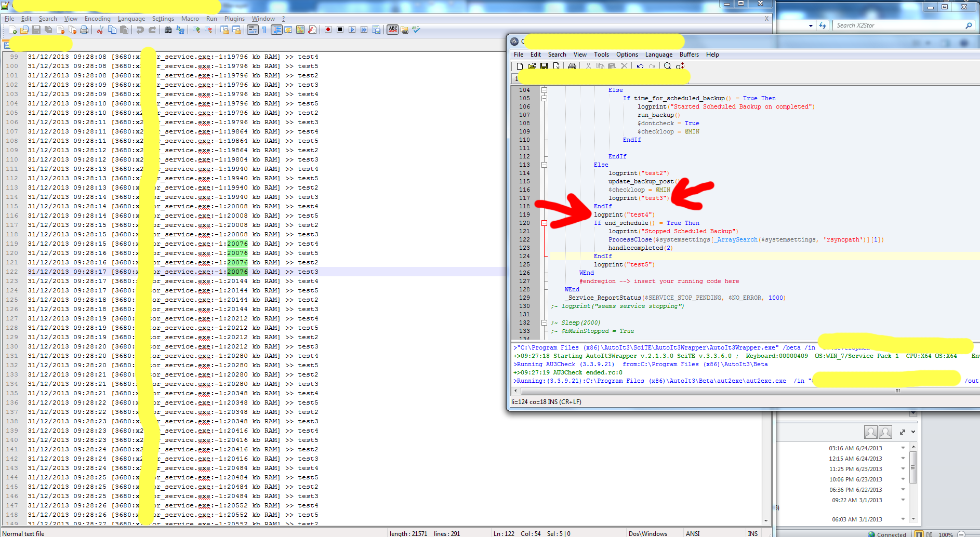980x537 pixels.
Task: Open SciTE Buffers menu
Action: click(689, 55)
